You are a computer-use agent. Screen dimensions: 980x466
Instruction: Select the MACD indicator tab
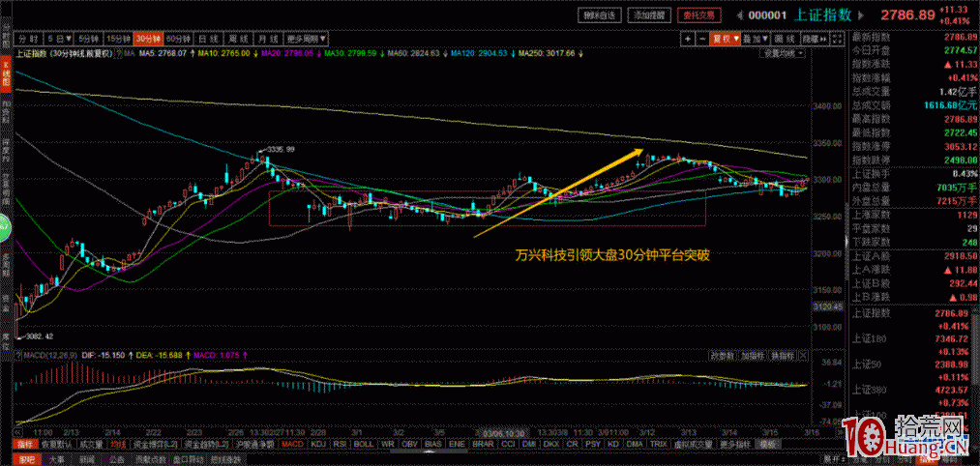292,444
